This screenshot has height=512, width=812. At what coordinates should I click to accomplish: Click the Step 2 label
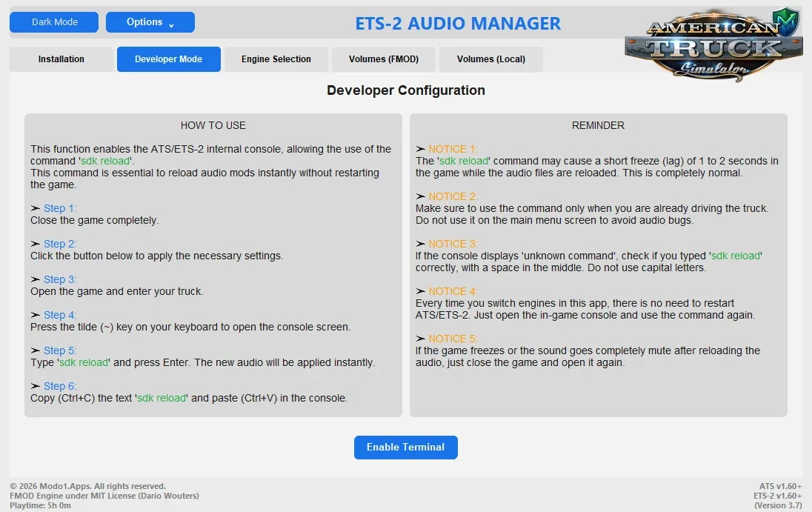59,244
